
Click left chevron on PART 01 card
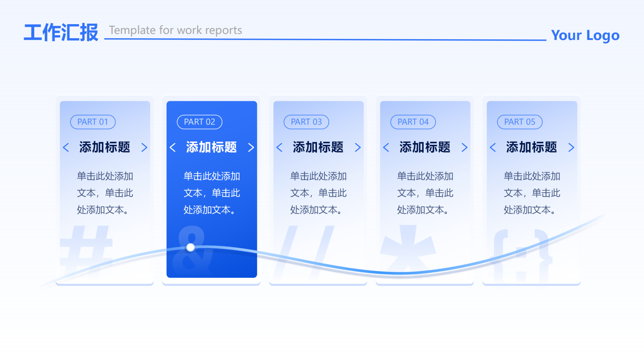(x=66, y=147)
